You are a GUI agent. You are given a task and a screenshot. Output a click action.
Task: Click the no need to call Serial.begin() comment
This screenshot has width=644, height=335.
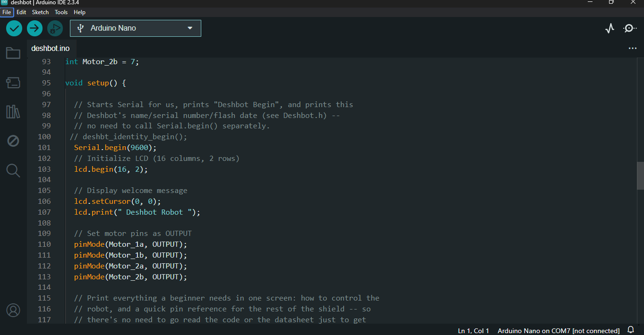(x=172, y=126)
